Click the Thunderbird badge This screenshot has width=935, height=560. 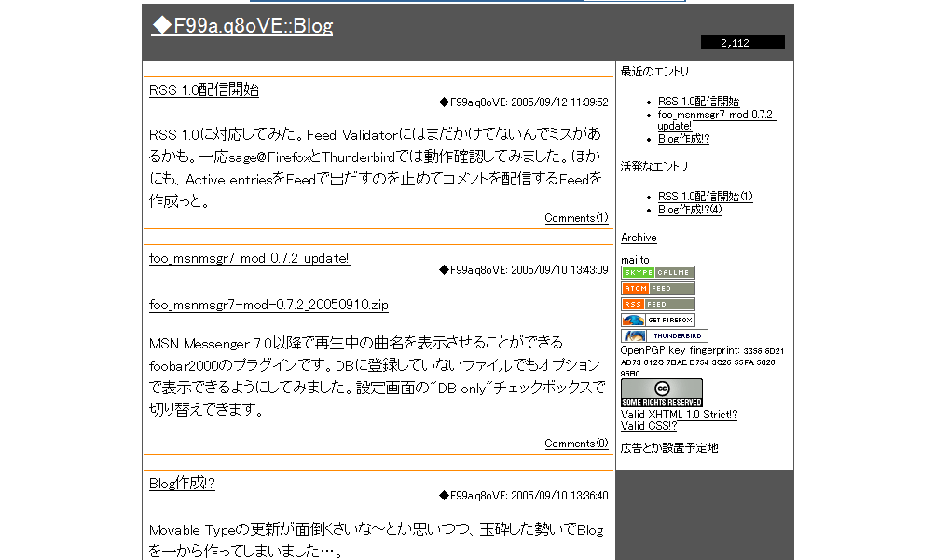click(664, 336)
